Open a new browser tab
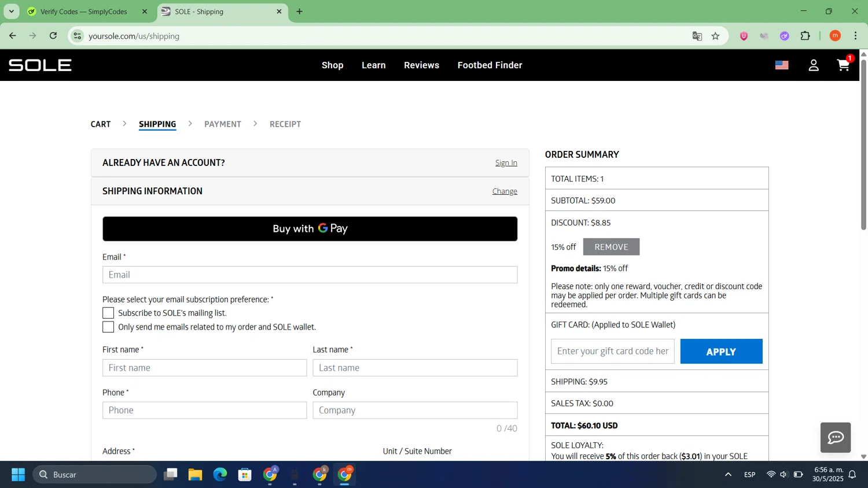Image resolution: width=868 pixels, height=488 pixels. pyautogui.click(x=299, y=12)
